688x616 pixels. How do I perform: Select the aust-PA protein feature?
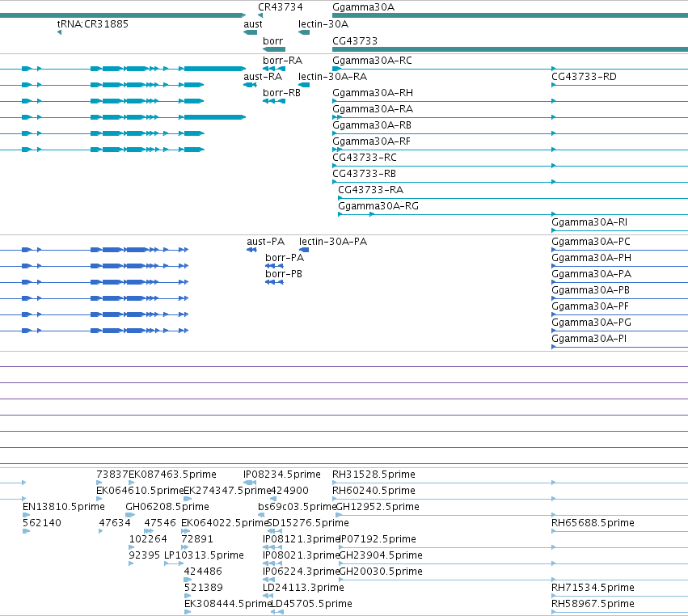click(251, 250)
